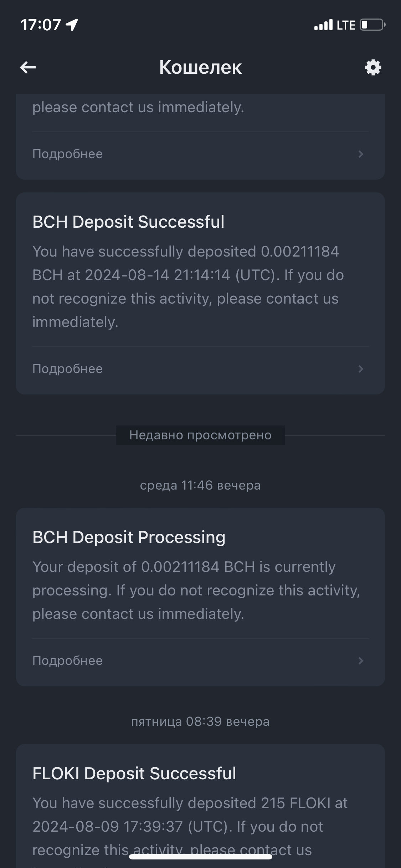This screenshot has width=401, height=868.
Task: Tap the среда 11:46 вечера timestamp
Action: pos(200,485)
